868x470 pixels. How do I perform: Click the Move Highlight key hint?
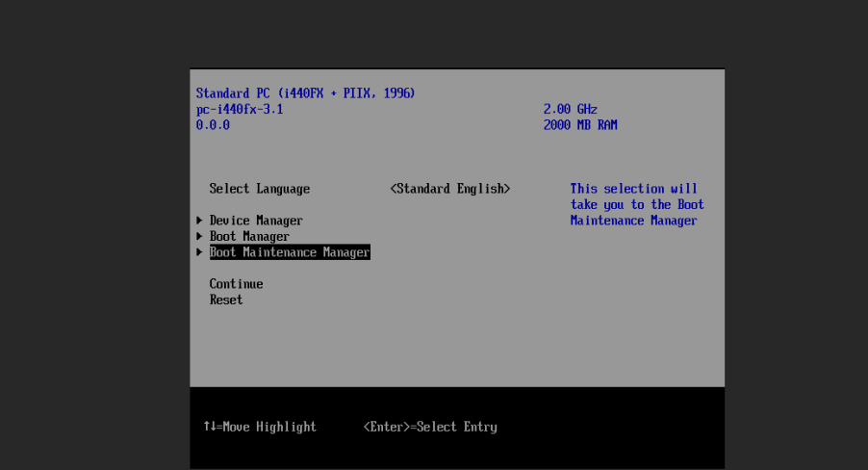coord(260,427)
